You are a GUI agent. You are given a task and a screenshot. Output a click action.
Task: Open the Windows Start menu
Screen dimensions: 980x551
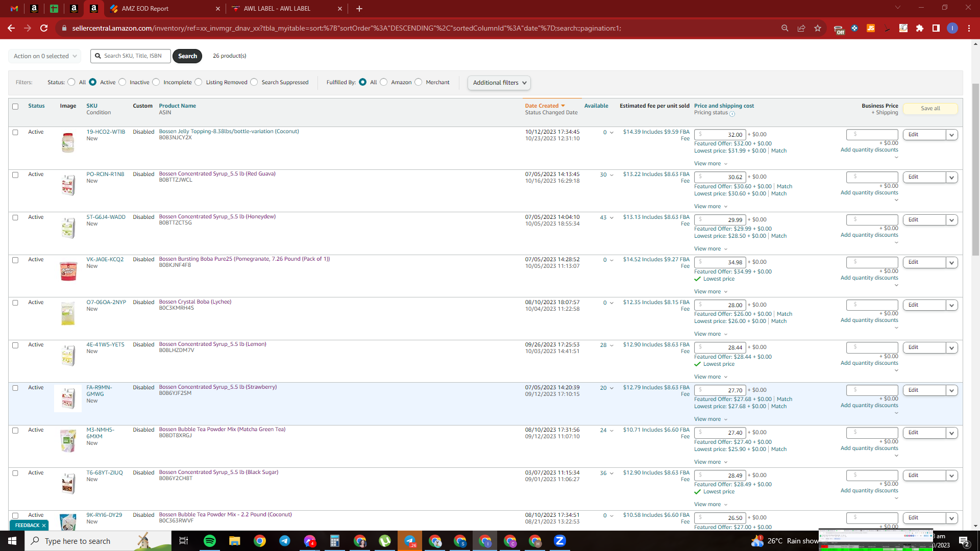[12, 541]
